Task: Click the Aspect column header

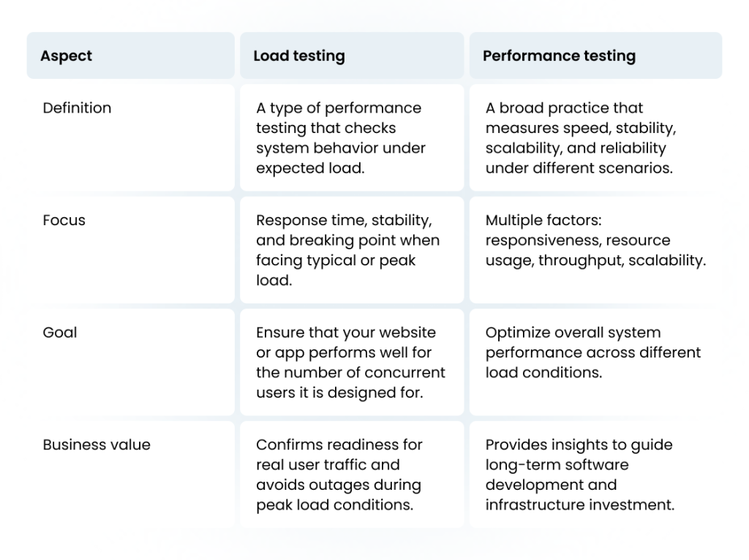Action: [67, 56]
